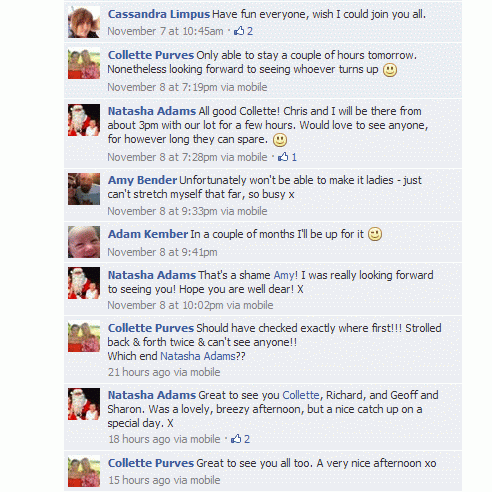Click the tagged 'Natasha Adams' mention in Collette's comment
The height and width of the screenshot is (492, 492).
click(x=198, y=356)
